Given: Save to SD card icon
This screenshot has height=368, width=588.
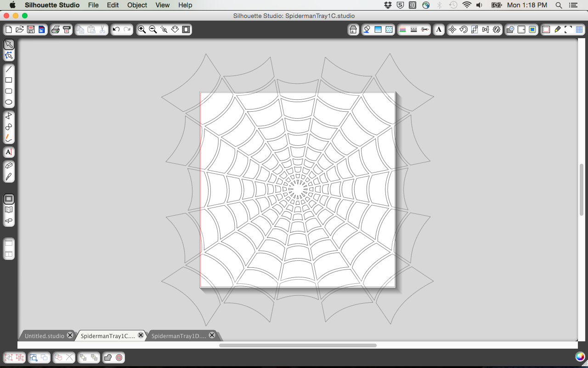Looking at the screenshot, I should (x=42, y=29).
